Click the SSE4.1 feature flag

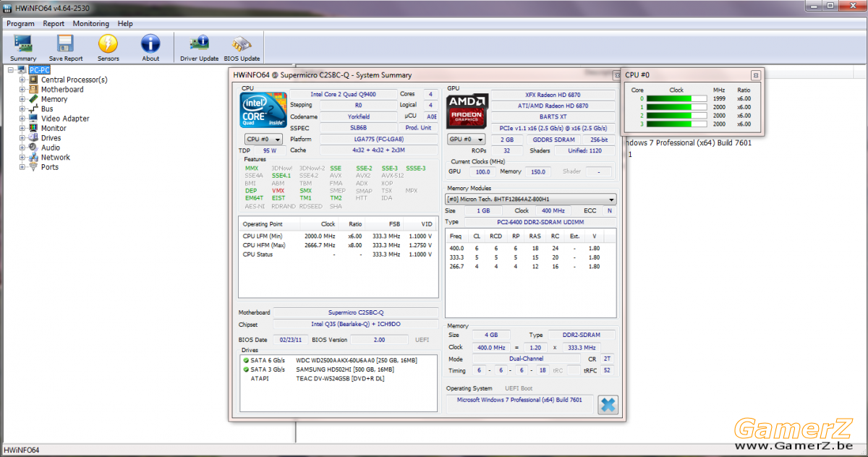pyautogui.click(x=281, y=176)
